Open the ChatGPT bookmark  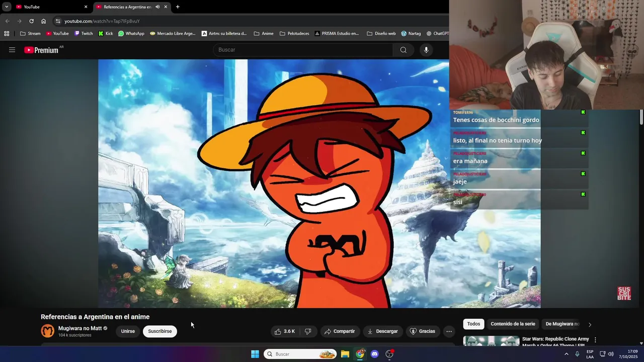coord(437,34)
